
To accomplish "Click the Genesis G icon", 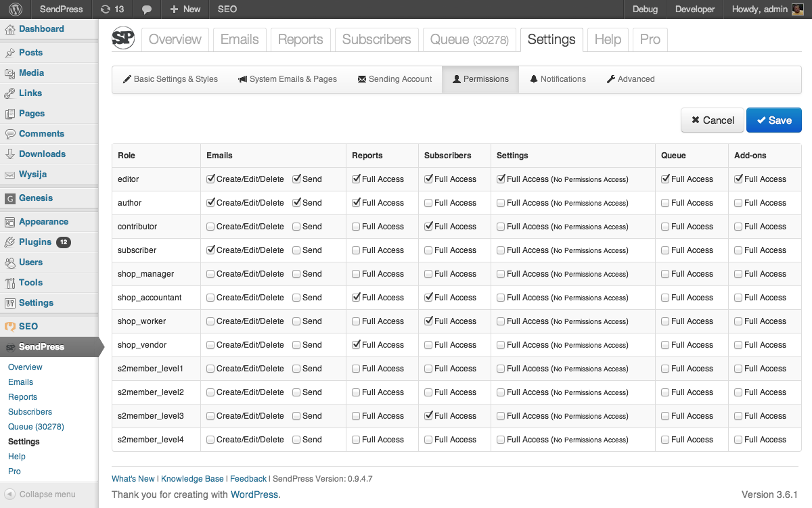I will click(10, 198).
